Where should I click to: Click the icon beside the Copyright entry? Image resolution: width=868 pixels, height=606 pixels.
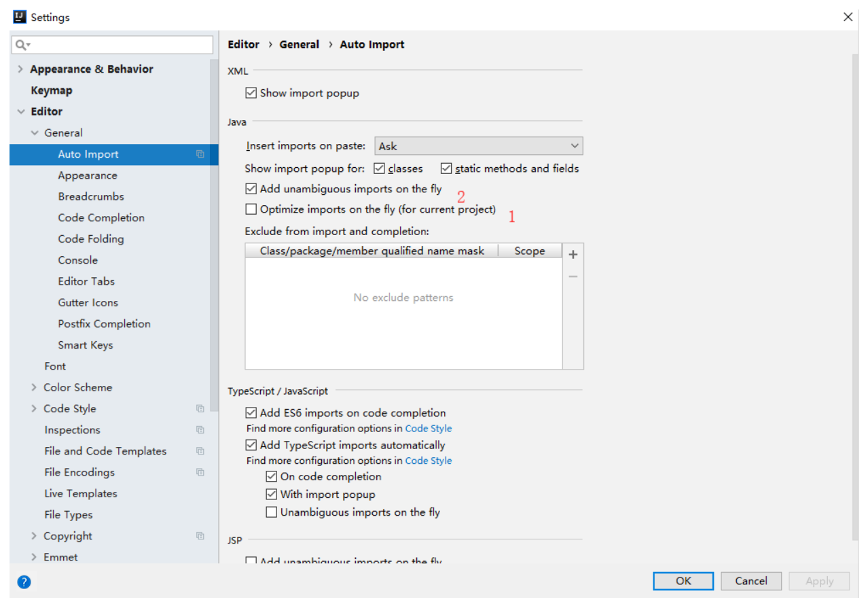tap(200, 536)
